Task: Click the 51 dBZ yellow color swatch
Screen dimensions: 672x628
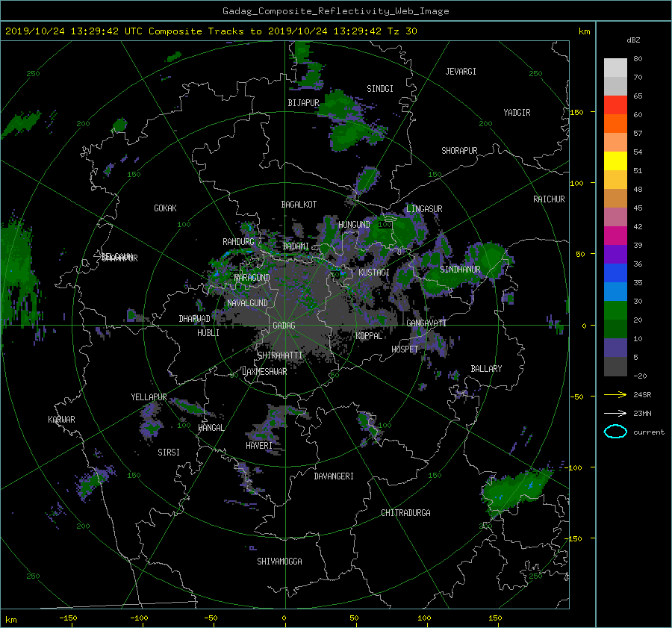Action: pyautogui.click(x=615, y=161)
